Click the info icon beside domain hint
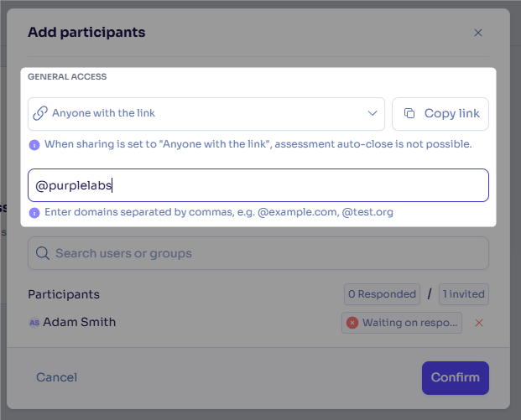The width and height of the screenshot is (521, 420). pos(34,213)
